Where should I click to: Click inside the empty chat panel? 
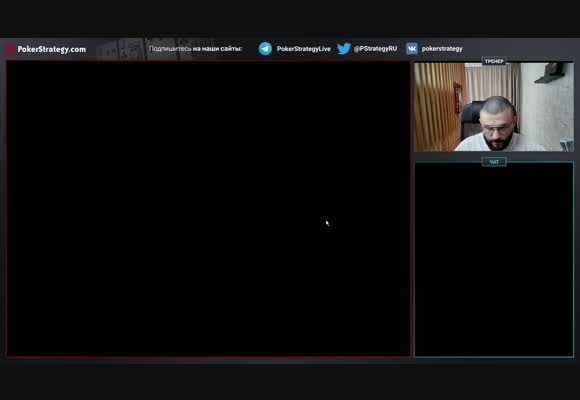click(494, 260)
